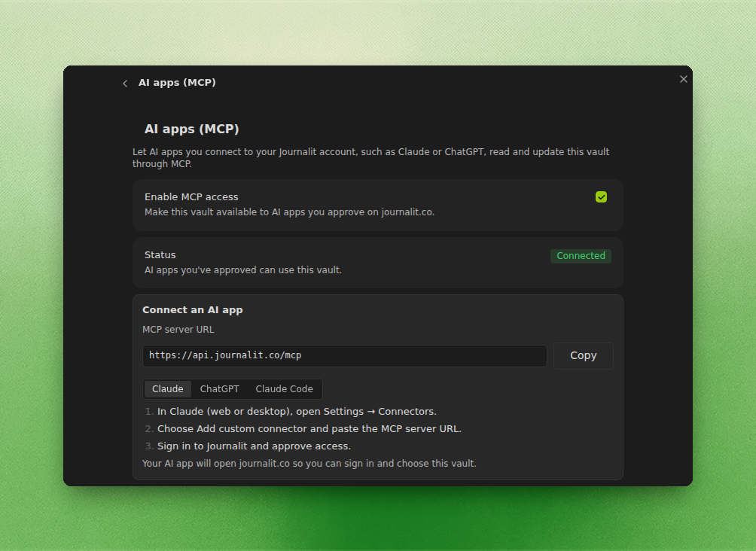
Task: Select the MCP server URL field
Action: 344,356
